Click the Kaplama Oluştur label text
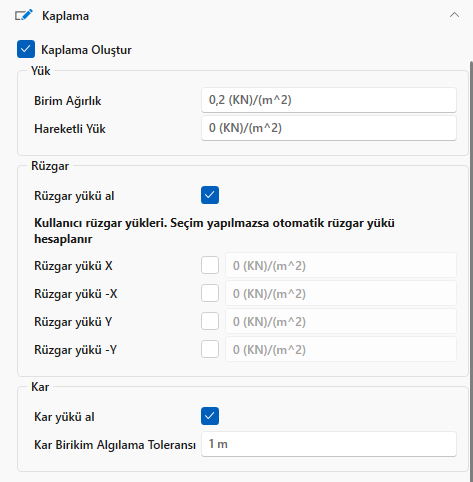This screenshot has height=482, width=473. click(x=86, y=50)
